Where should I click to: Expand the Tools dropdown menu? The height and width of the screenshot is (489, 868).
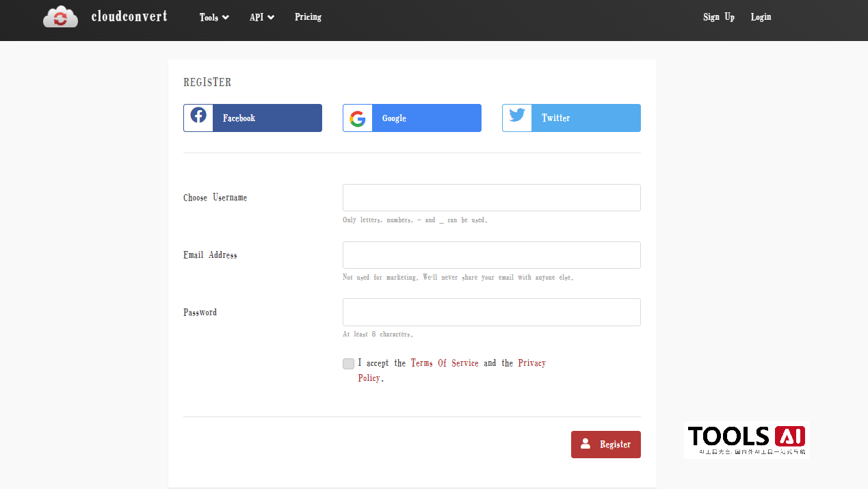pos(214,17)
